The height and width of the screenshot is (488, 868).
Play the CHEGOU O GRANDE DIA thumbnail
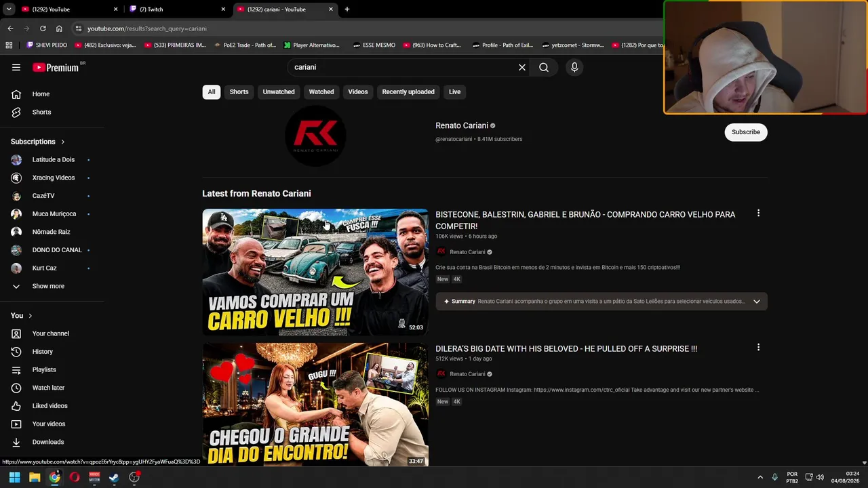[315, 405]
